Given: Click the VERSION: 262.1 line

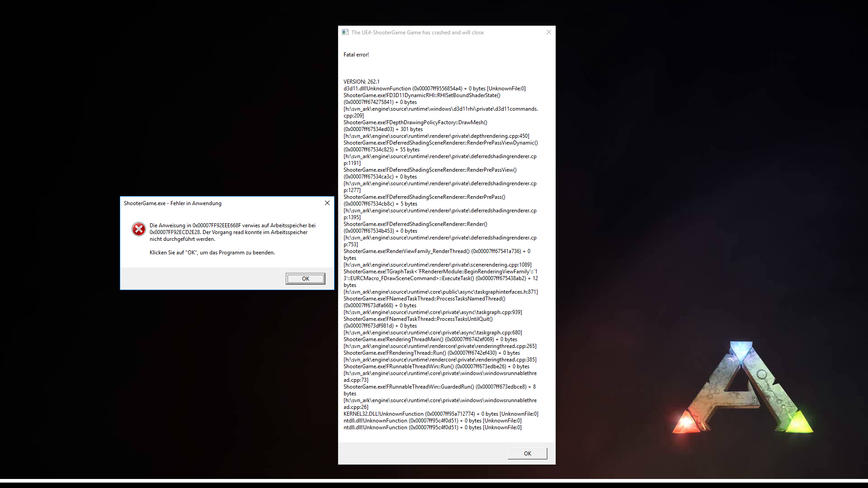Looking at the screenshot, I should 362,82.
